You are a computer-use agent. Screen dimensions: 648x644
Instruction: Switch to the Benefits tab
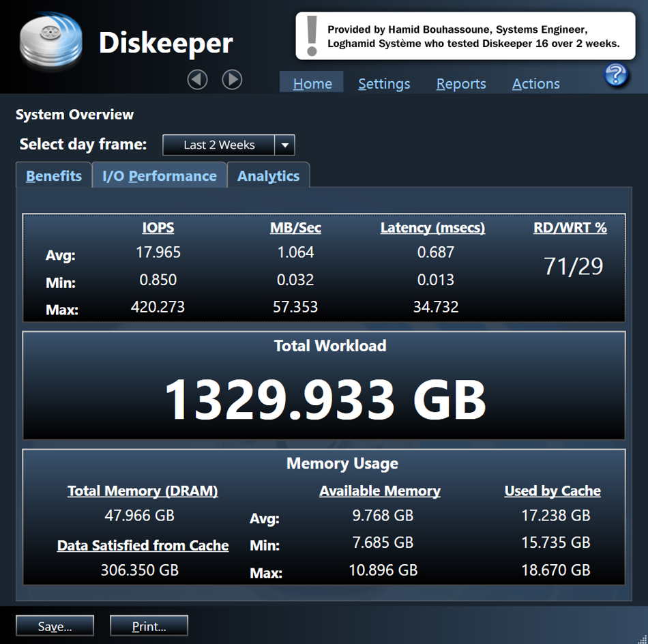click(54, 176)
